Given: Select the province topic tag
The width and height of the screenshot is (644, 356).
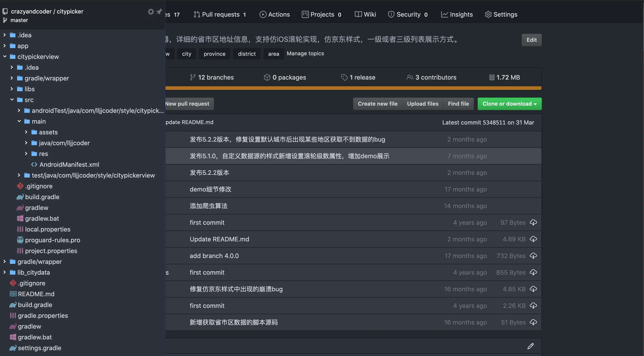Looking at the screenshot, I should coord(214,54).
